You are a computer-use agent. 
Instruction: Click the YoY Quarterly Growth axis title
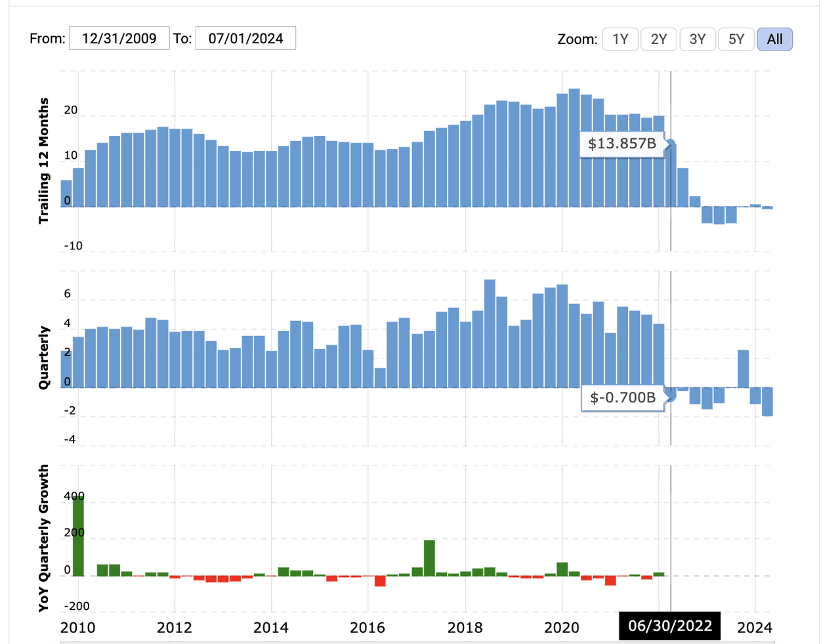click(x=44, y=538)
